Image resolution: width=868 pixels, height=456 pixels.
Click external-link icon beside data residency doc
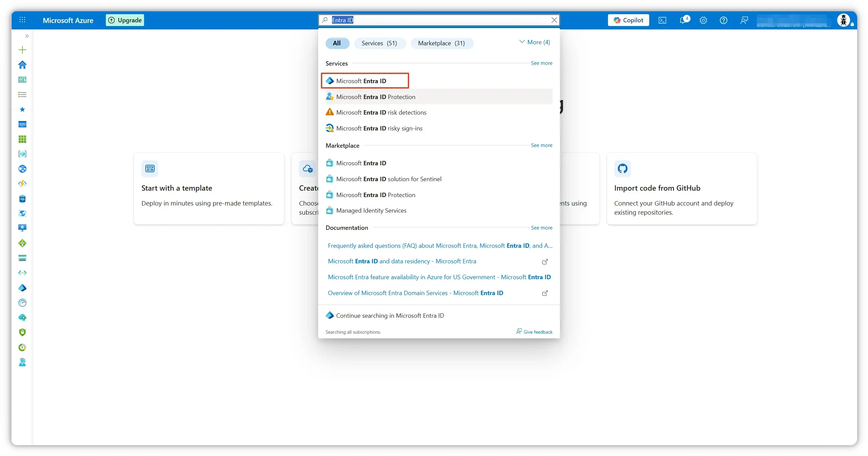click(545, 262)
